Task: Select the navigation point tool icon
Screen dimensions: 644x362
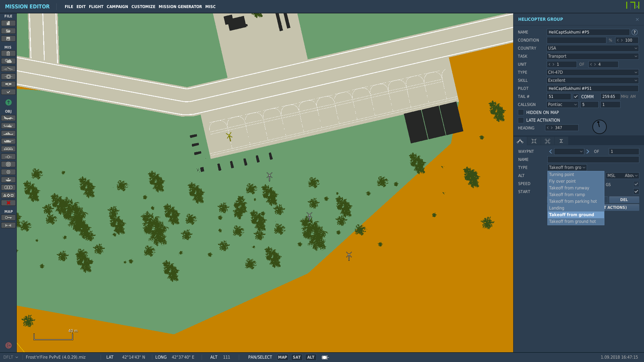Action: click(x=8, y=157)
